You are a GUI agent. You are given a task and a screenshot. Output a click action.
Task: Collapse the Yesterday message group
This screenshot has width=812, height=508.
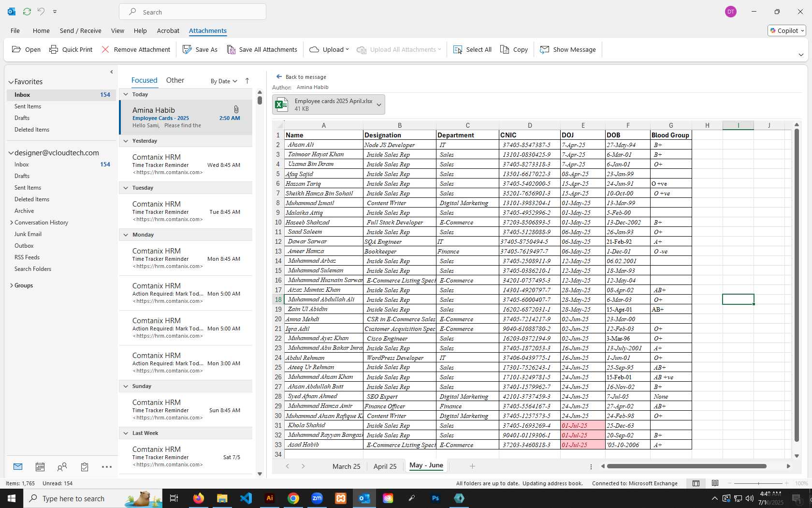click(x=126, y=141)
